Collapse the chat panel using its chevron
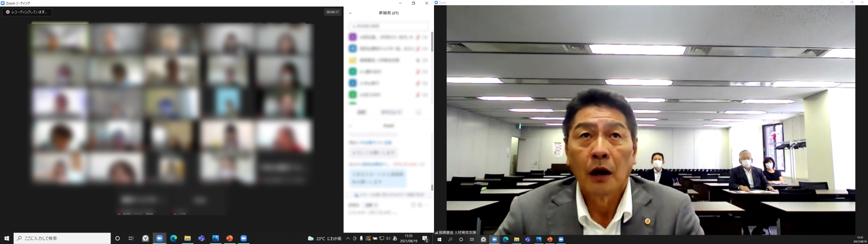Viewport: 868px width, 244px height. 351,126
